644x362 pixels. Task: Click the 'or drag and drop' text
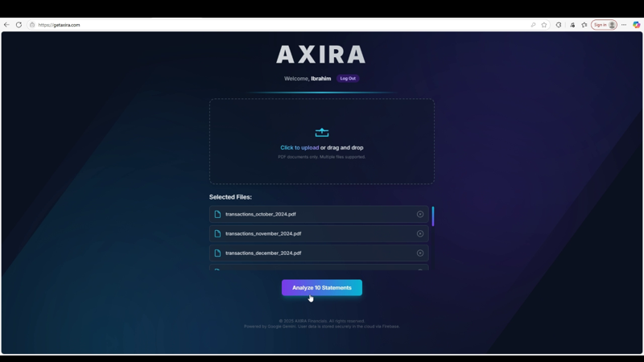click(341, 148)
